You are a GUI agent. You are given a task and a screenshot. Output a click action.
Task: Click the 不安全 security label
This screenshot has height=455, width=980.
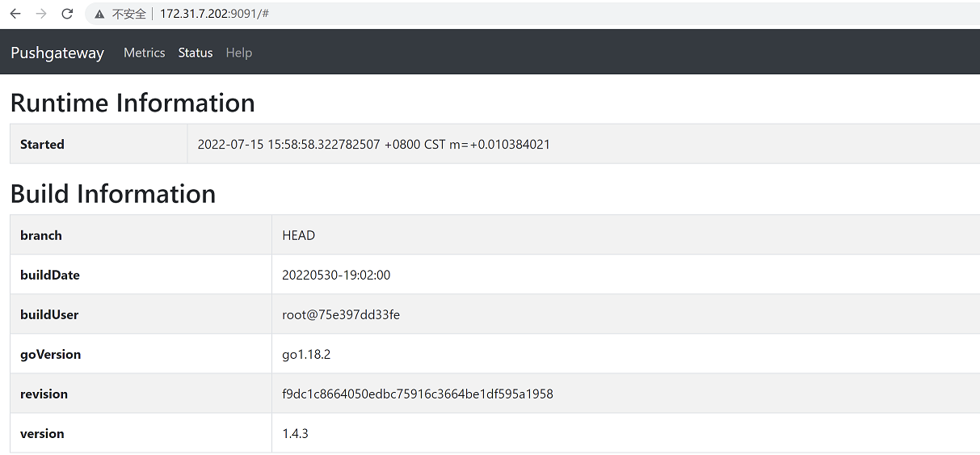[x=129, y=14]
